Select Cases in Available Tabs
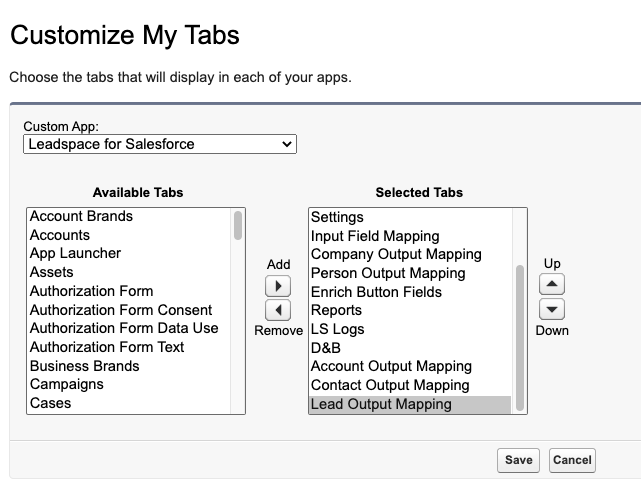The image size is (641, 488). (129, 403)
